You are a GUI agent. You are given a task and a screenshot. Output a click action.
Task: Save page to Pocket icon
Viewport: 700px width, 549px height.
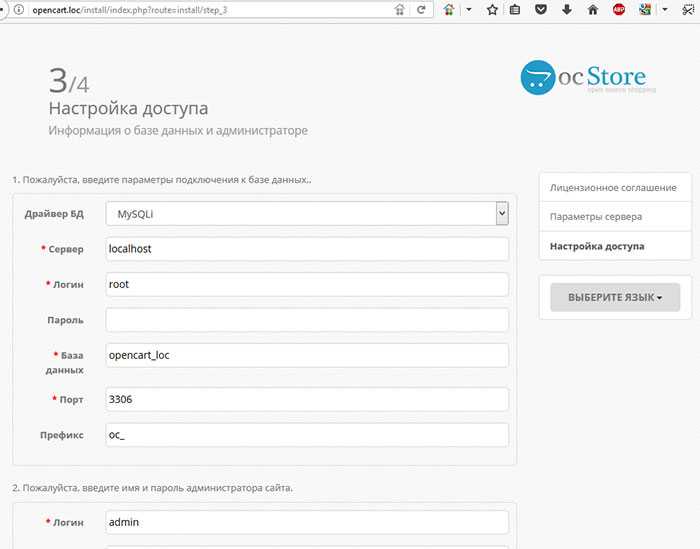pos(541,9)
